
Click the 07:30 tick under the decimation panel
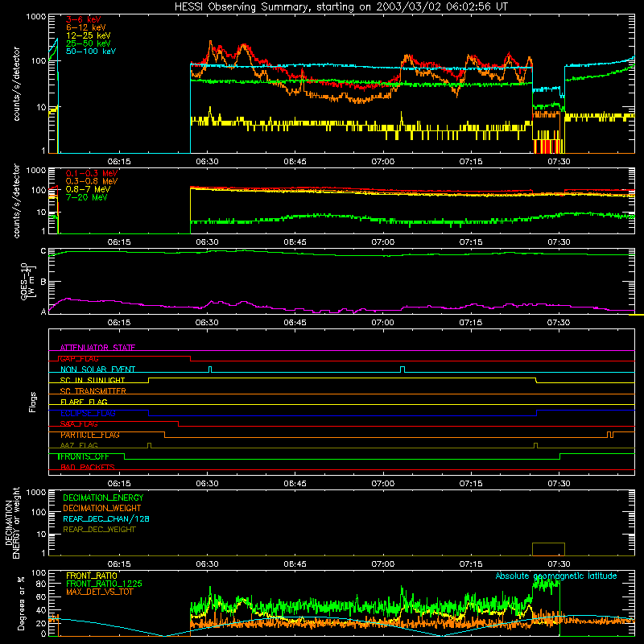click(559, 563)
